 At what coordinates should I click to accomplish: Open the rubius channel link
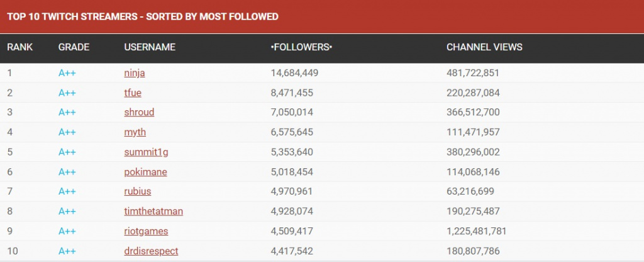pyautogui.click(x=138, y=191)
